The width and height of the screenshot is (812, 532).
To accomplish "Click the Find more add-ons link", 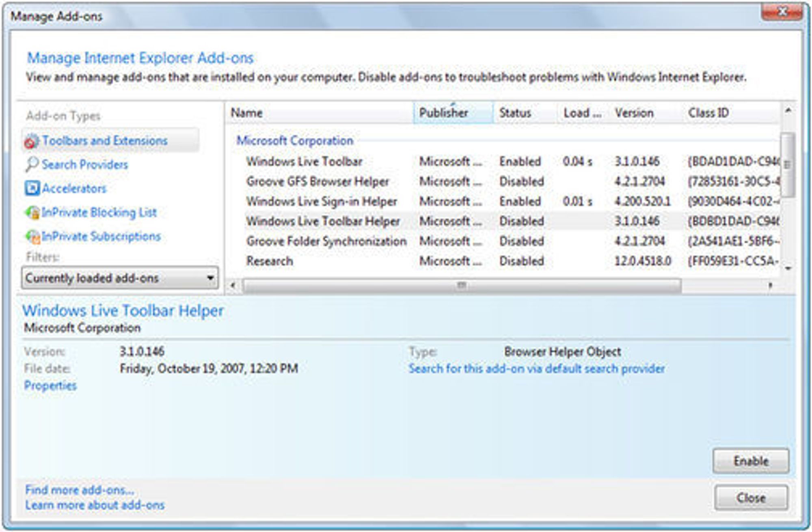I will point(80,490).
